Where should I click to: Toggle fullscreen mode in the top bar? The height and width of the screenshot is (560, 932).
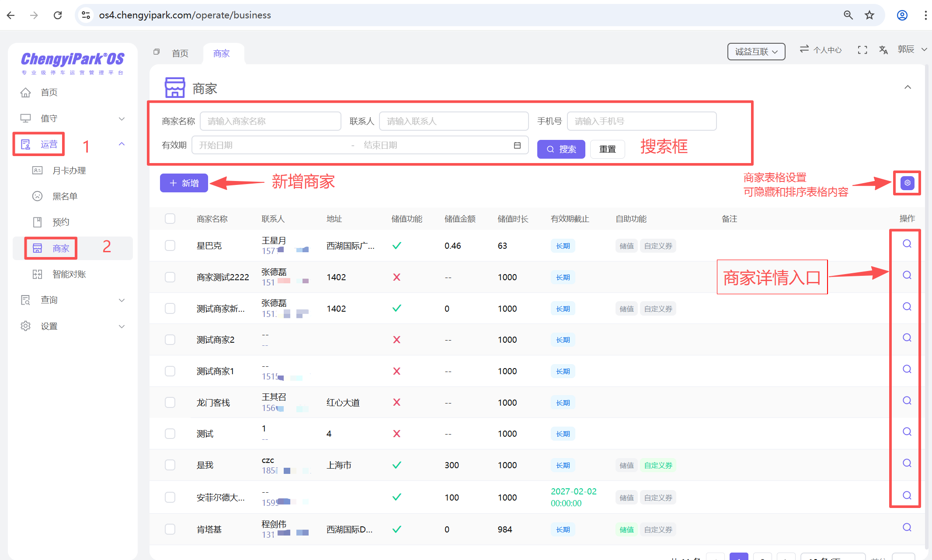(862, 49)
